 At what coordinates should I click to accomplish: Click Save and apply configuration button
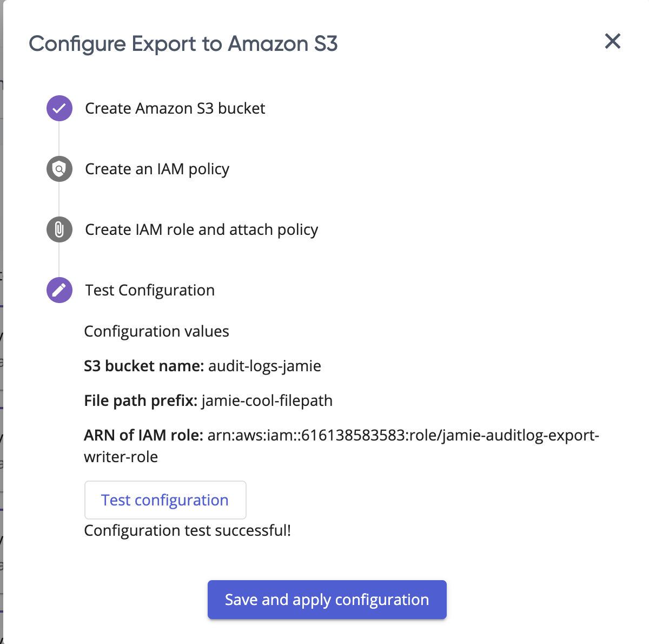[327, 600]
